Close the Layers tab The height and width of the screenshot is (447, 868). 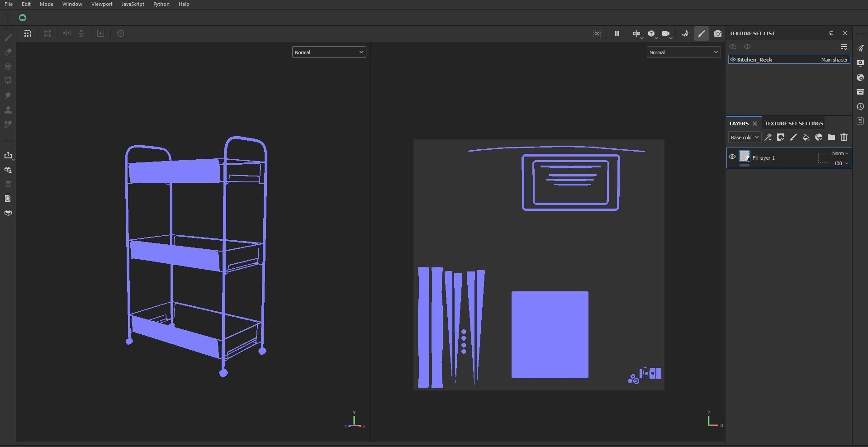click(755, 124)
